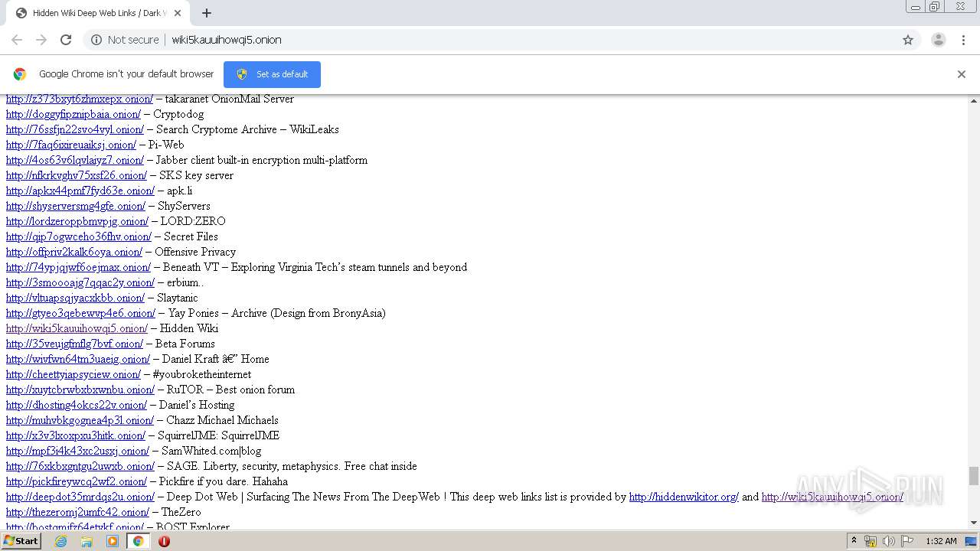Open the lordzeroppbmvpjg.onion link
The width and height of the screenshot is (980, 551).
pyautogui.click(x=77, y=221)
